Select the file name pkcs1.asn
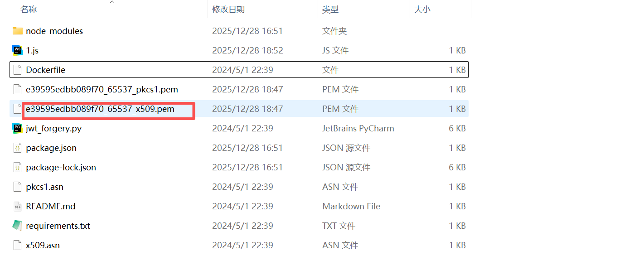 coord(44,187)
